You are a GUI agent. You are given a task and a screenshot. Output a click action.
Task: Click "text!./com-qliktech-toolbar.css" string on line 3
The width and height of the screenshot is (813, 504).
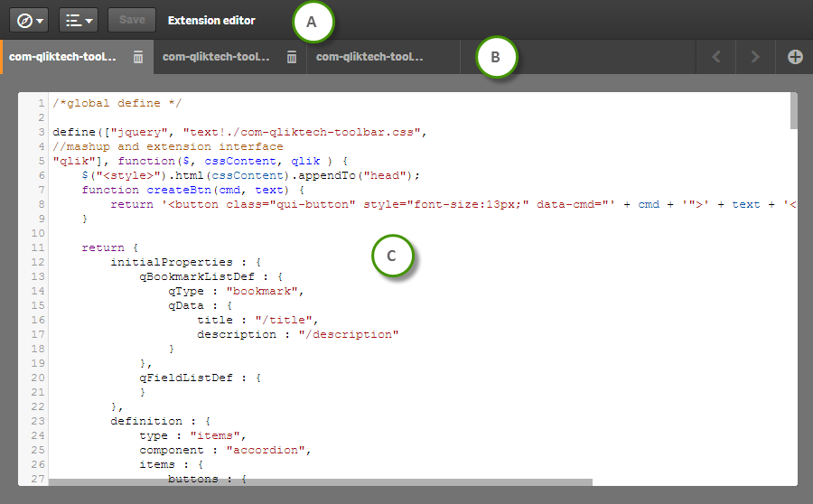301,132
